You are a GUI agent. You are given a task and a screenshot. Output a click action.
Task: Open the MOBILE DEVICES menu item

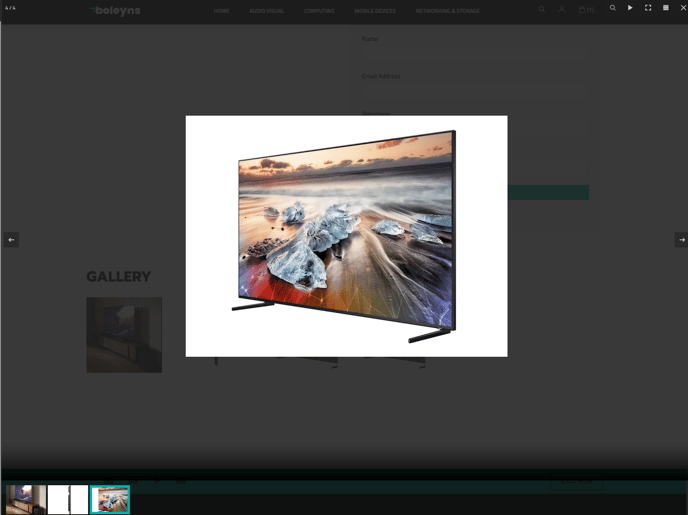(375, 11)
